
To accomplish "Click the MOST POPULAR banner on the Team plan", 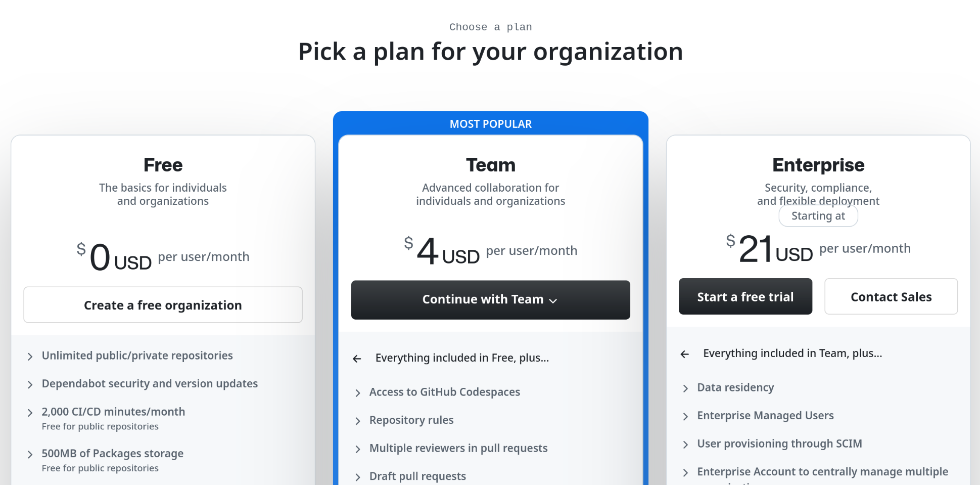I will point(490,123).
